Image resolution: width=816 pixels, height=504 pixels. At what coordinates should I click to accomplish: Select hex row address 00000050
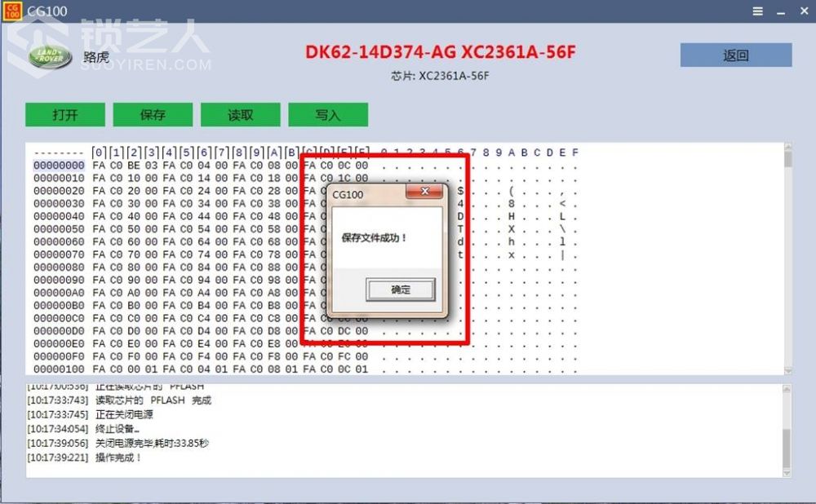(x=59, y=229)
